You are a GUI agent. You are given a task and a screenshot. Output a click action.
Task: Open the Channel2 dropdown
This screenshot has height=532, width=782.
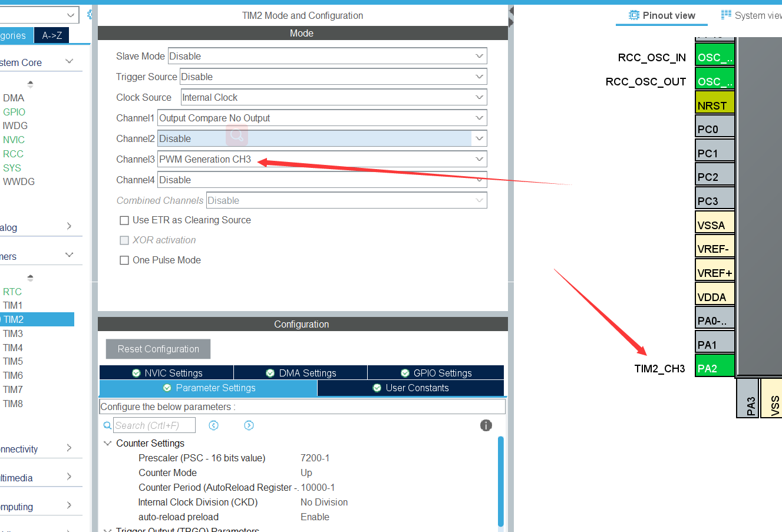click(322, 138)
